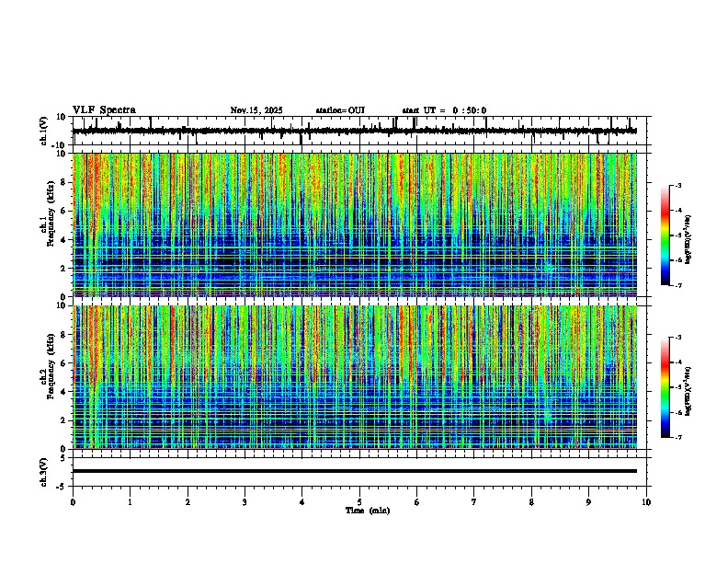Click the ch.3 voltage flat-line trace

tap(355, 471)
